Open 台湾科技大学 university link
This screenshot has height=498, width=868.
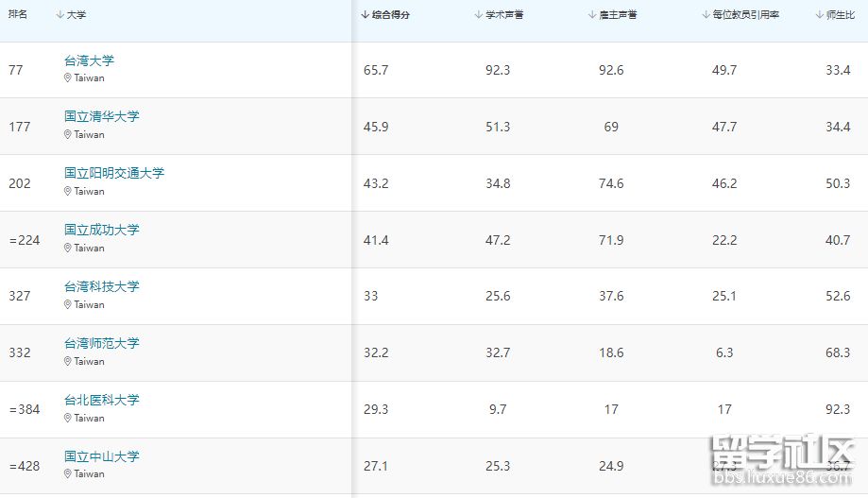(x=102, y=286)
